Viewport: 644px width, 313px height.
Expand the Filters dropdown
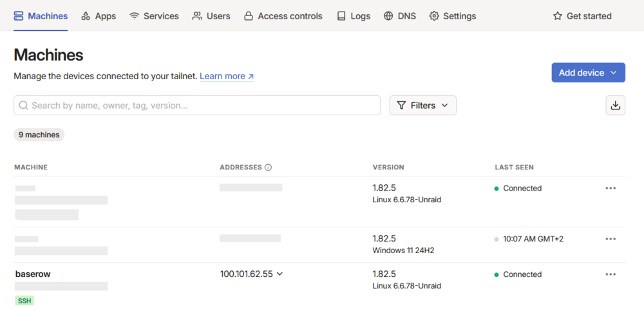click(x=422, y=106)
